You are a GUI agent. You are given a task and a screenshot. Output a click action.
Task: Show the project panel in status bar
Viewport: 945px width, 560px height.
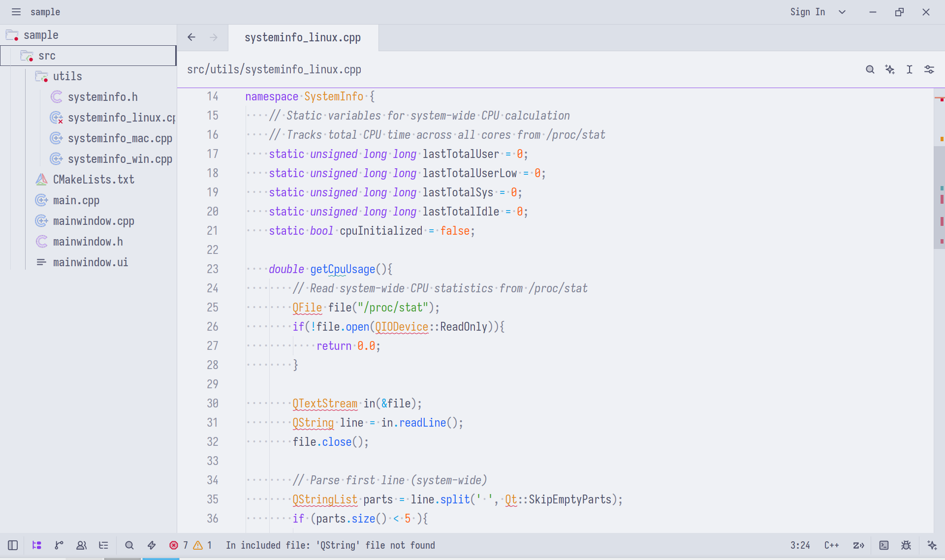click(37, 545)
